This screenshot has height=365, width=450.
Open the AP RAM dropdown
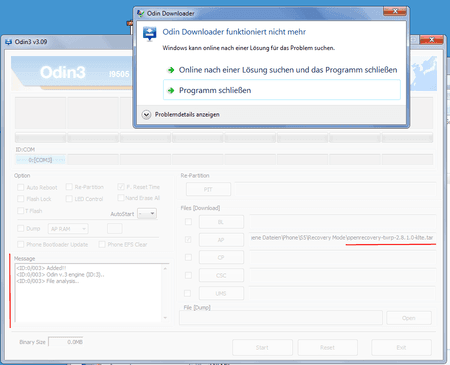coord(68,229)
